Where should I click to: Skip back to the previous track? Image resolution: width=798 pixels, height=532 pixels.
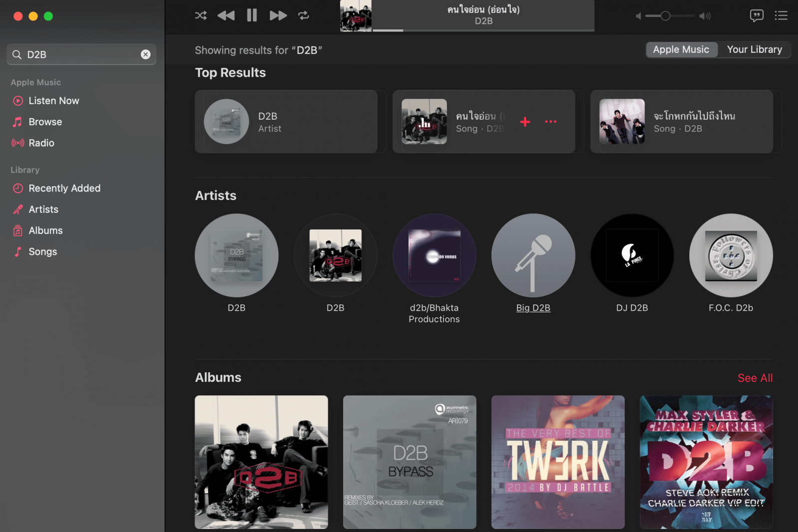(226, 15)
